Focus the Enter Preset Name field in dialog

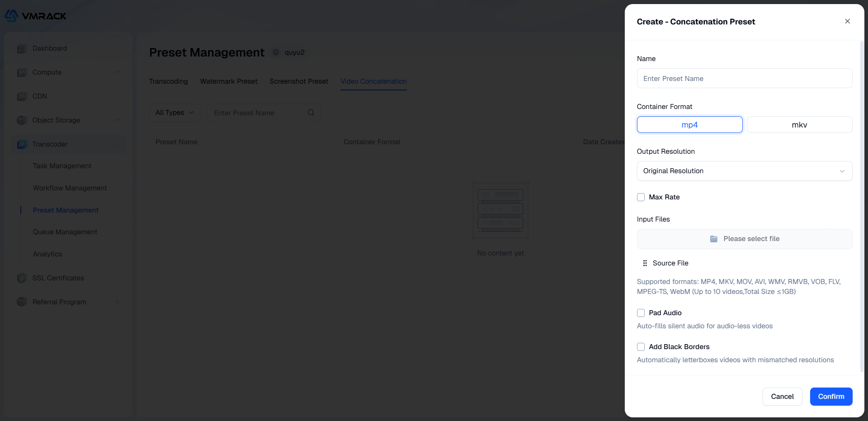(745, 78)
